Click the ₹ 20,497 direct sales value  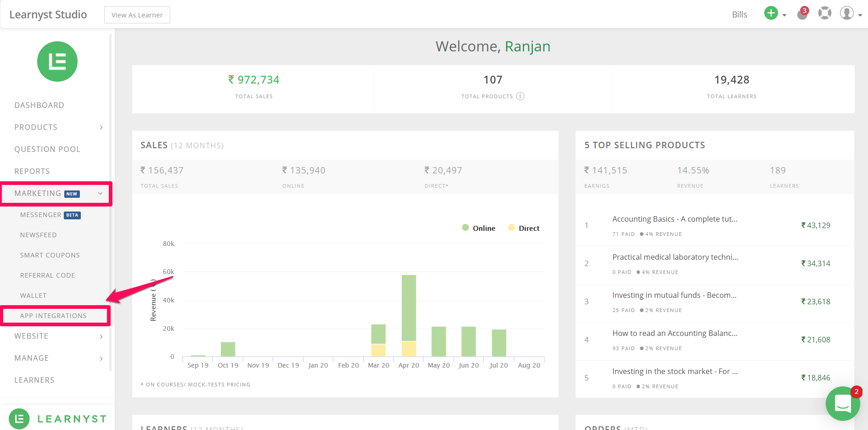(443, 170)
